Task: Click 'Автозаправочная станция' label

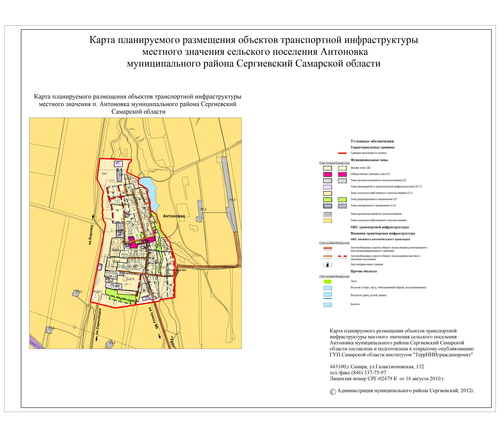Action: pos(367,264)
